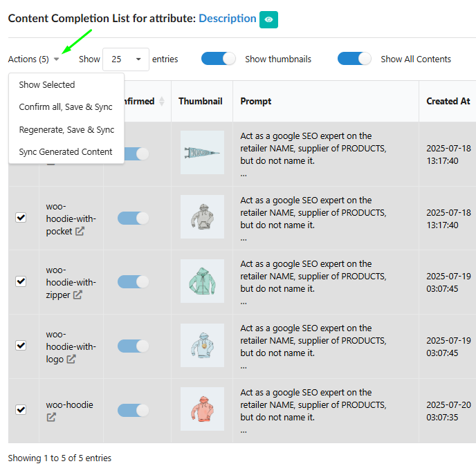476x466 pixels.
Task: Click sort arrows on Confirmed column
Action: coord(162,101)
